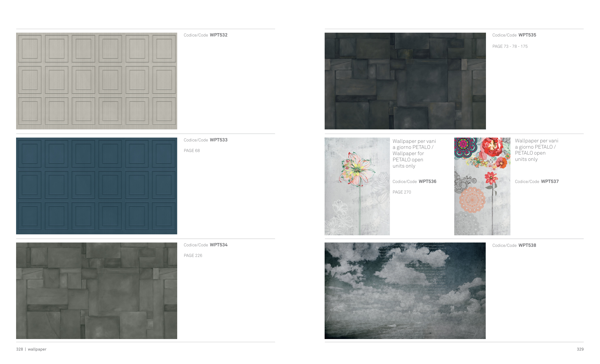This screenshot has height=364, width=600.
Task: Click the PAGE 73 - 78 - 175 reference
Action: [510, 47]
